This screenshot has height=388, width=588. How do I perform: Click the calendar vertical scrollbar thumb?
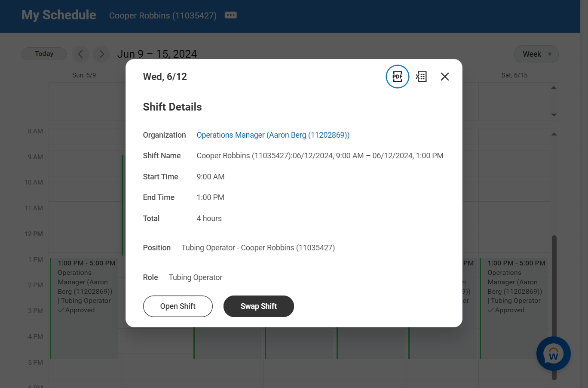(x=554, y=308)
